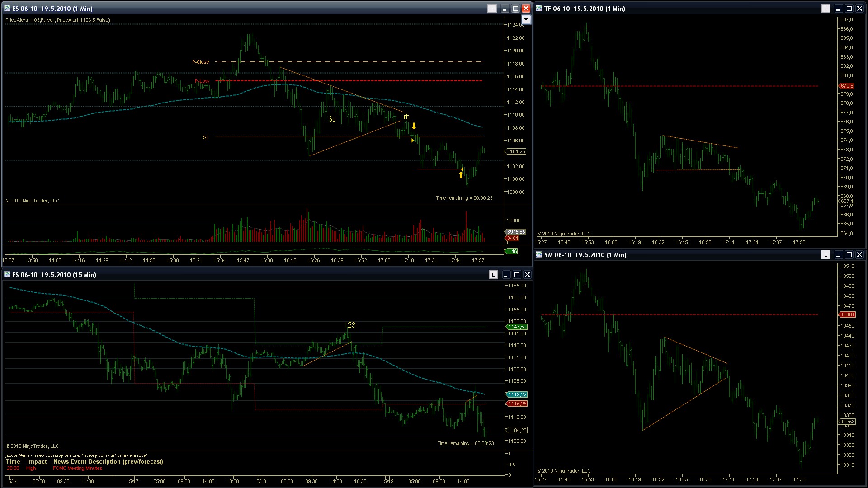868x488 pixels.
Task: Select the yellow up arrow below the 1102 line
Action: point(461,175)
